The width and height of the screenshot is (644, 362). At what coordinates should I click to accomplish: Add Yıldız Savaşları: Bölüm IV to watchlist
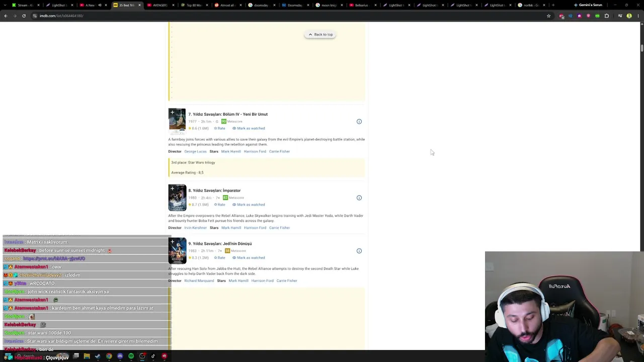tap(172, 113)
